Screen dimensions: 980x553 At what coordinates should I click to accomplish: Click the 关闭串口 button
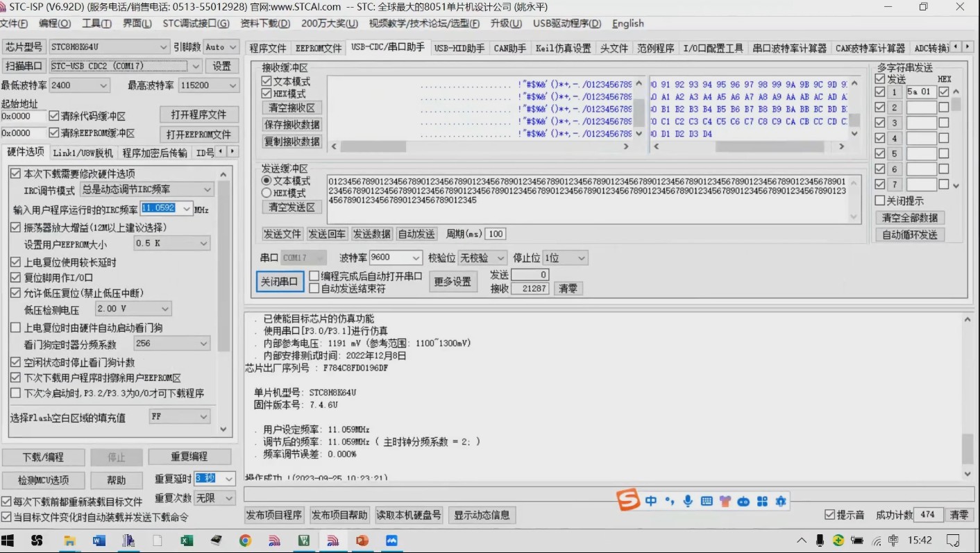click(x=279, y=282)
